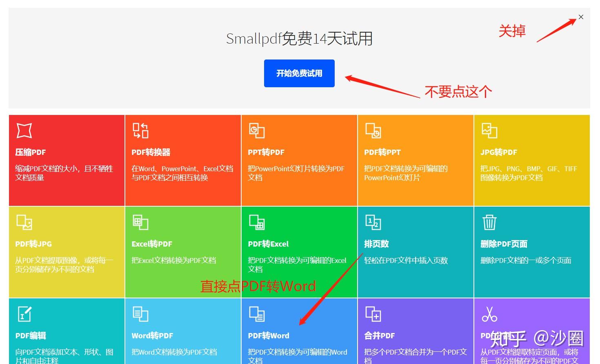The width and height of the screenshot is (600, 364).
Task: Click the PDF转Excel icon
Action: (x=257, y=222)
